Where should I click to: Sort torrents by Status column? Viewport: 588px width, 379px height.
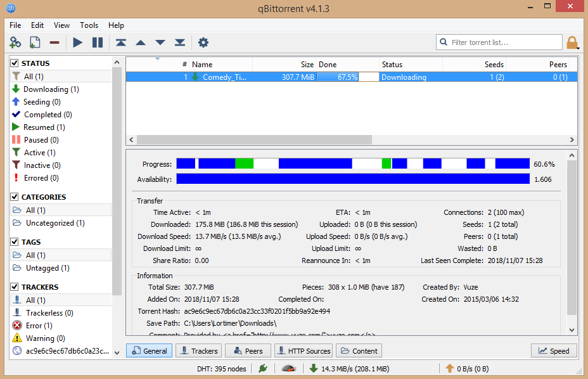[x=411, y=65]
